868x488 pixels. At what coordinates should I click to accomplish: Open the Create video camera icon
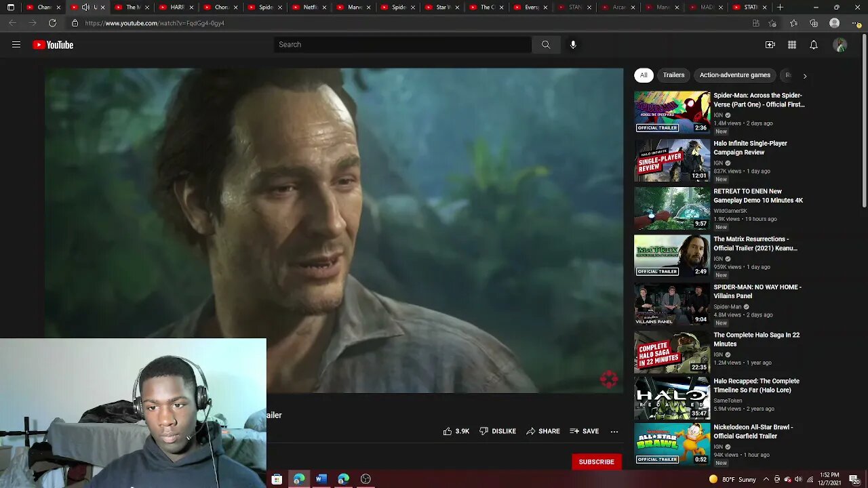[x=770, y=45]
